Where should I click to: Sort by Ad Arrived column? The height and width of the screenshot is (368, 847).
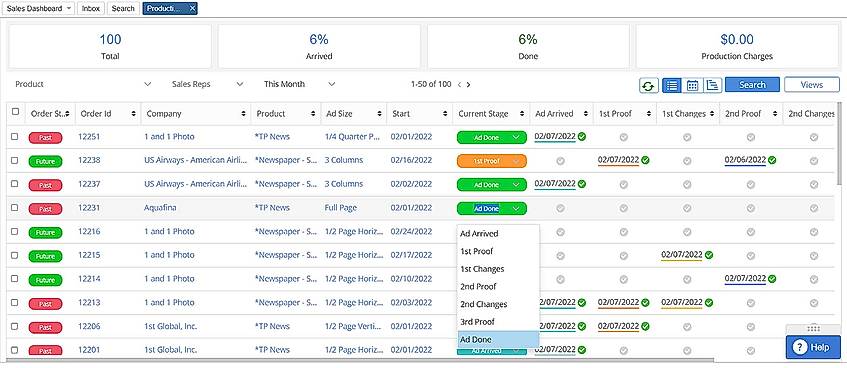[x=586, y=114]
